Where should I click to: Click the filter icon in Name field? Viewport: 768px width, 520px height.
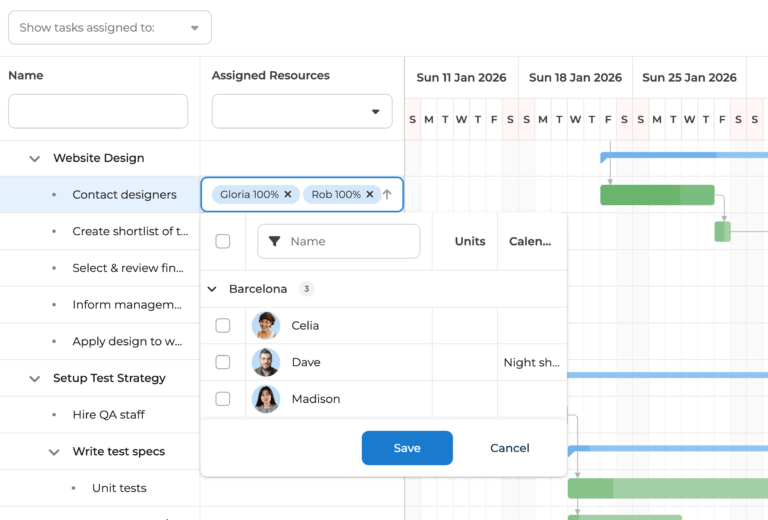(275, 241)
